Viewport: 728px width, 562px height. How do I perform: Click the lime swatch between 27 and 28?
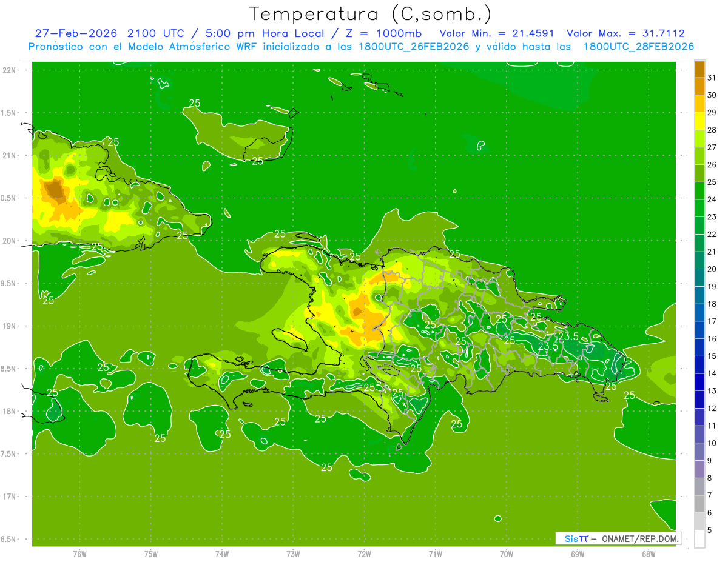click(699, 139)
